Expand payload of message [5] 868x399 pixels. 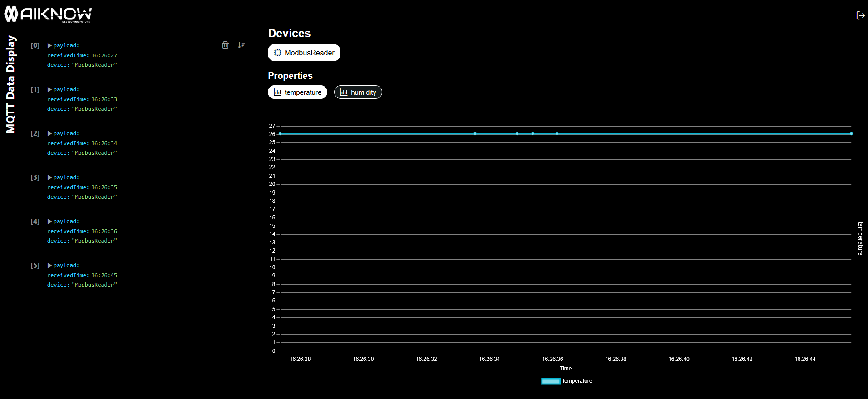(49, 265)
